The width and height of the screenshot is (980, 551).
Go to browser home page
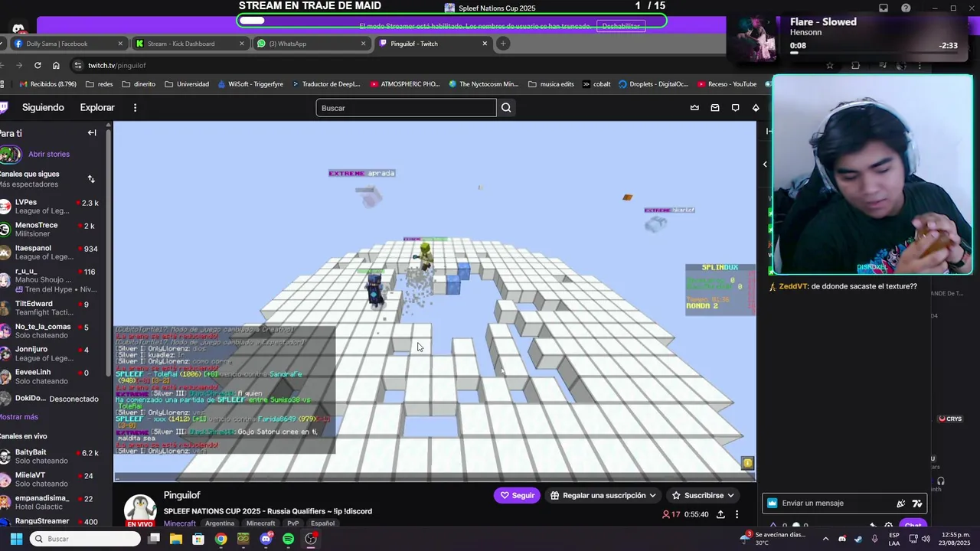pos(56,65)
